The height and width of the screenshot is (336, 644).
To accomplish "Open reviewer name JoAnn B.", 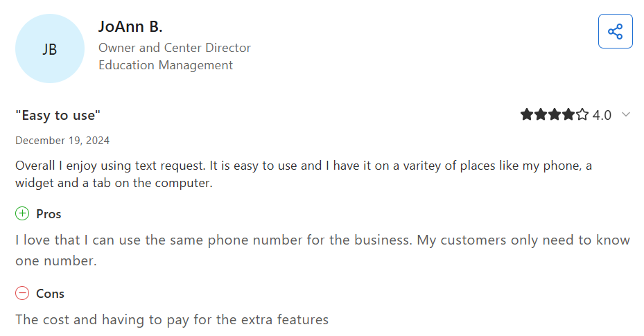I will [130, 26].
